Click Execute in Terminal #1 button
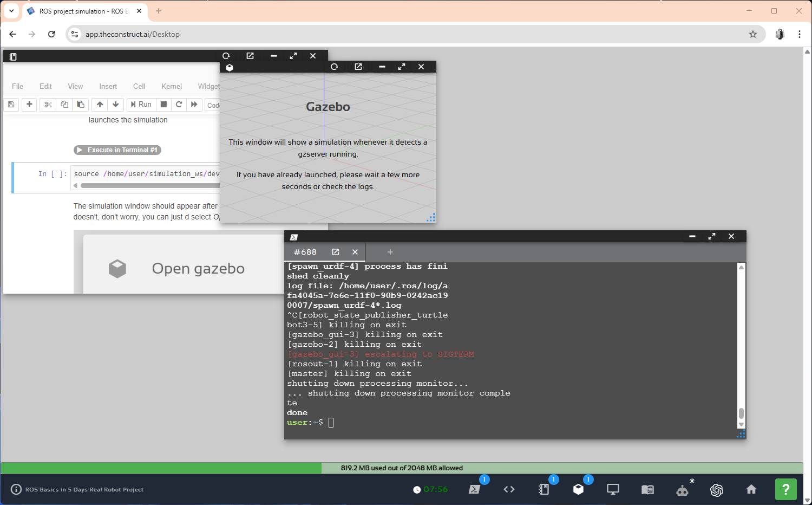812x505 pixels. click(x=117, y=150)
